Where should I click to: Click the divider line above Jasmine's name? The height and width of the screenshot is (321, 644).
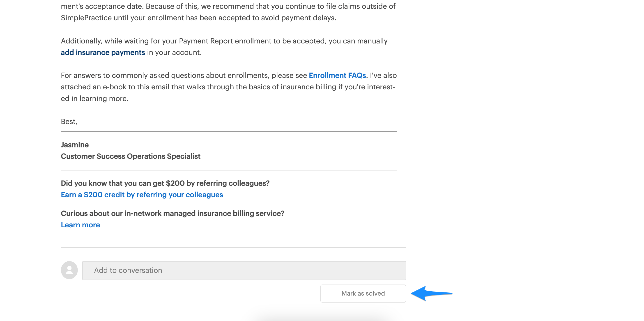point(229,131)
